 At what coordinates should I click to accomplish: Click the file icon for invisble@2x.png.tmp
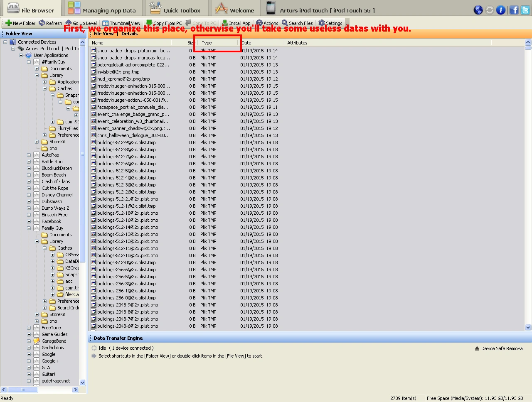click(94, 72)
